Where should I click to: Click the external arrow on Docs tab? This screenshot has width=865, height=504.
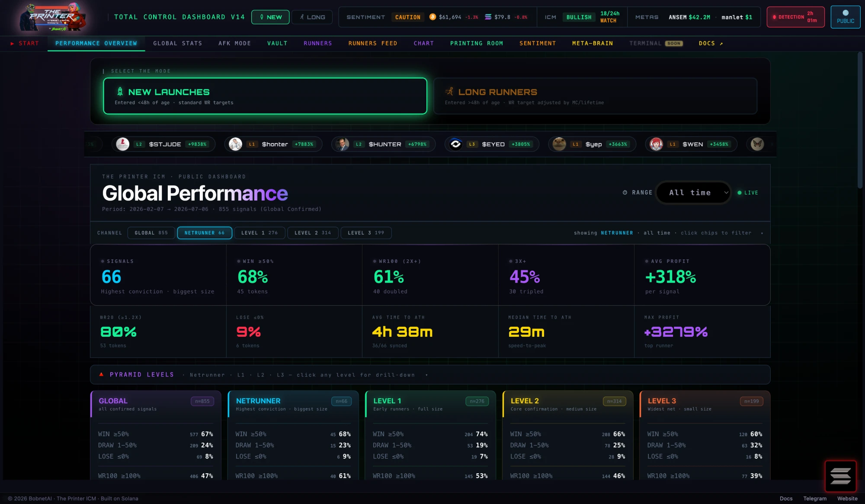tap(721, 44)
